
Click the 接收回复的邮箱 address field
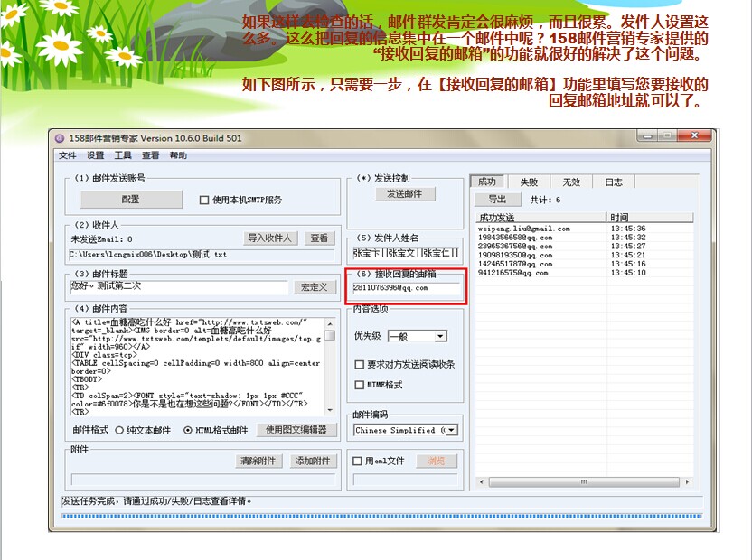(406, 288)
